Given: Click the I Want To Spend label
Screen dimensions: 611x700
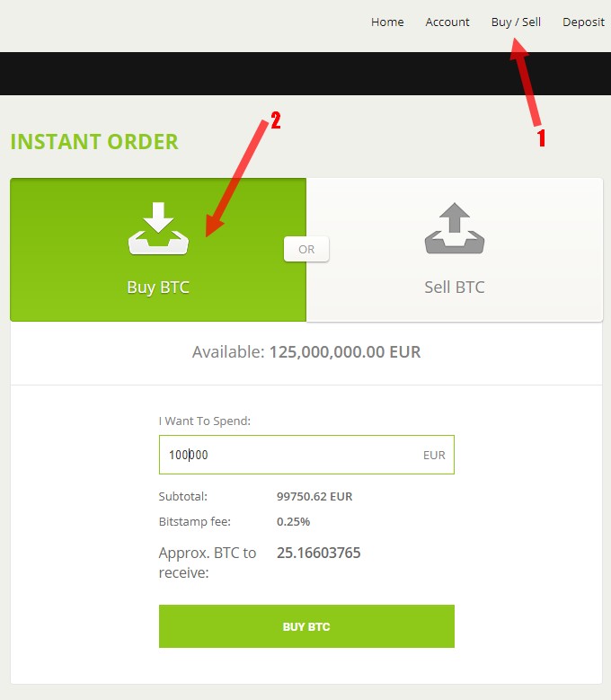Looking at the screenshot, I should (x=204, y=421).
